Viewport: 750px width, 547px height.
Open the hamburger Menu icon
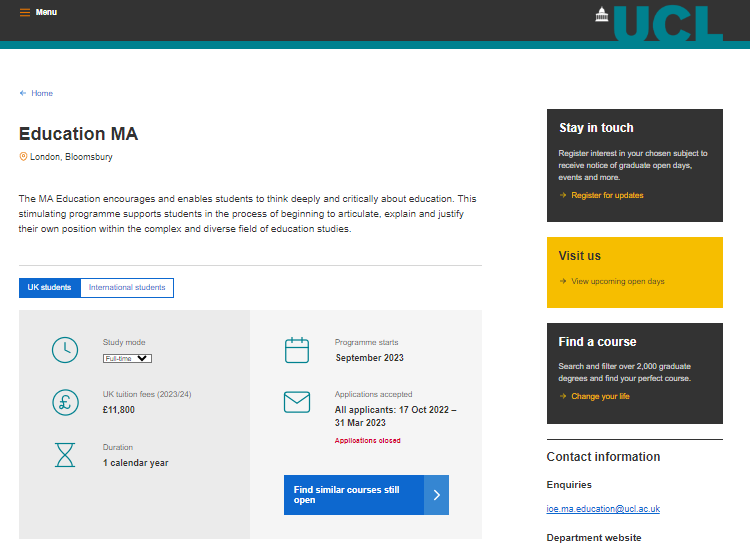tap(25, 13)
